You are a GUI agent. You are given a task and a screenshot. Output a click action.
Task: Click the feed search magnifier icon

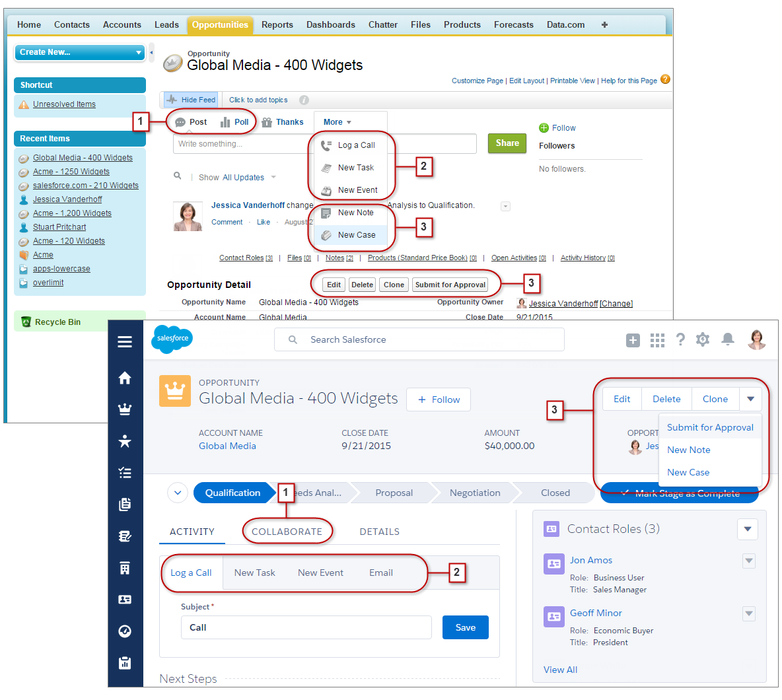click(177, 176)
